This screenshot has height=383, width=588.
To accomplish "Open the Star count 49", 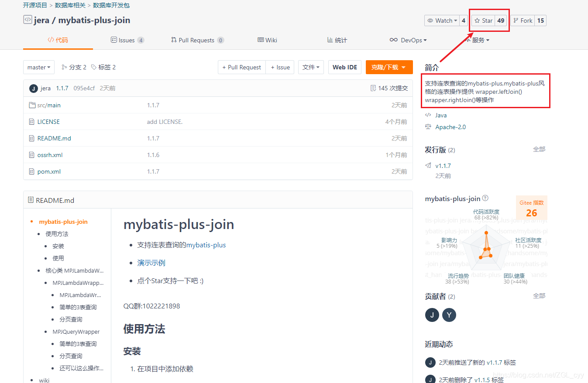I will [501, 21].
